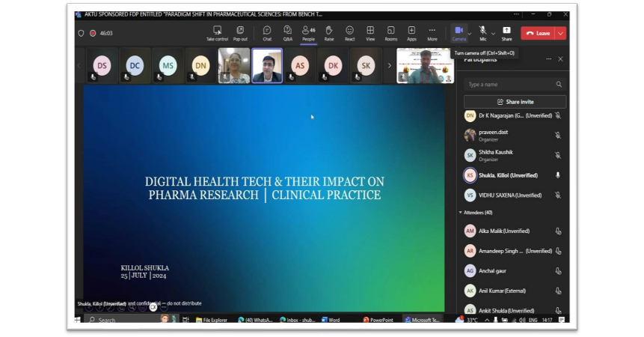Open the Leave button dropdown arrow
This screenshot has width=644, height=337.
pyautogui.click(x=561, y=33)
